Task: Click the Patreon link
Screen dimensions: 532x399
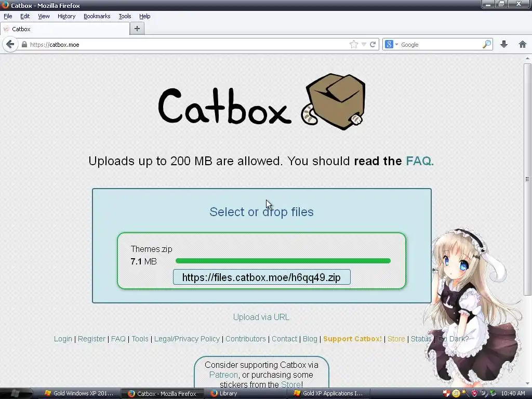Action: pos(223,375)
